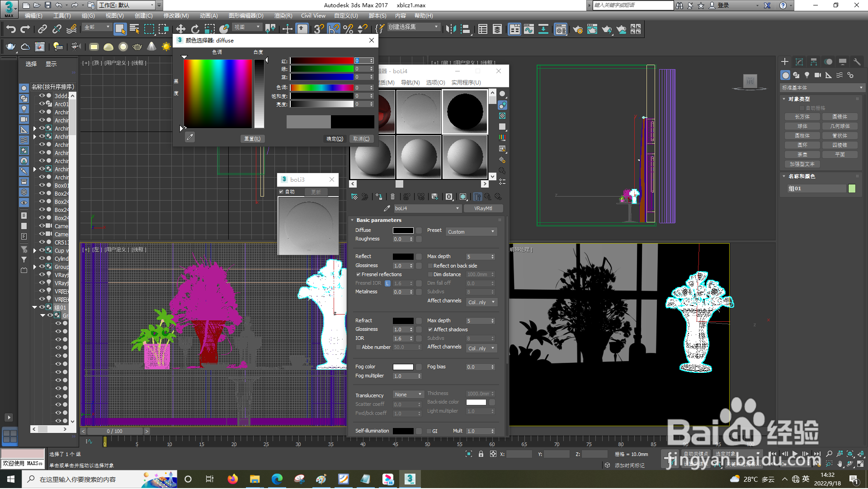Open the Windows Start menu
The width and height of the screenshot is (868, 489).
11,479
